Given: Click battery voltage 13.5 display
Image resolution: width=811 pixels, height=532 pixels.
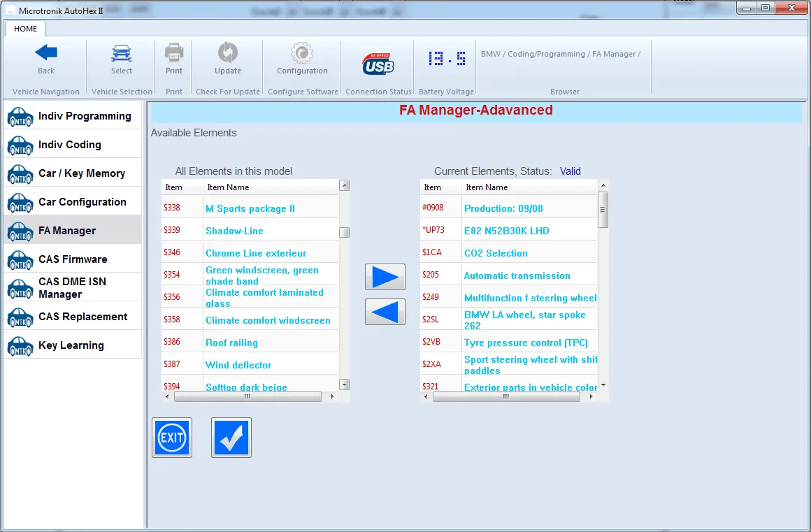Looking at the screenshot, I should (446, 58).
